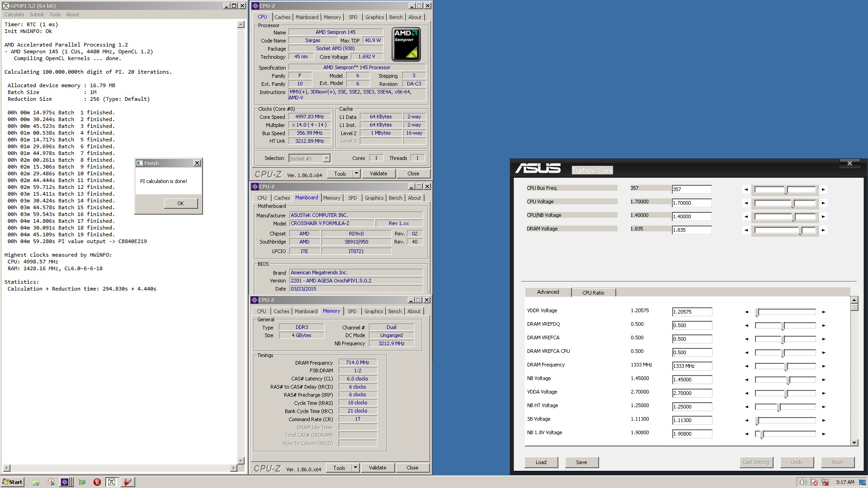Click the Start button

tap(13, 482)
